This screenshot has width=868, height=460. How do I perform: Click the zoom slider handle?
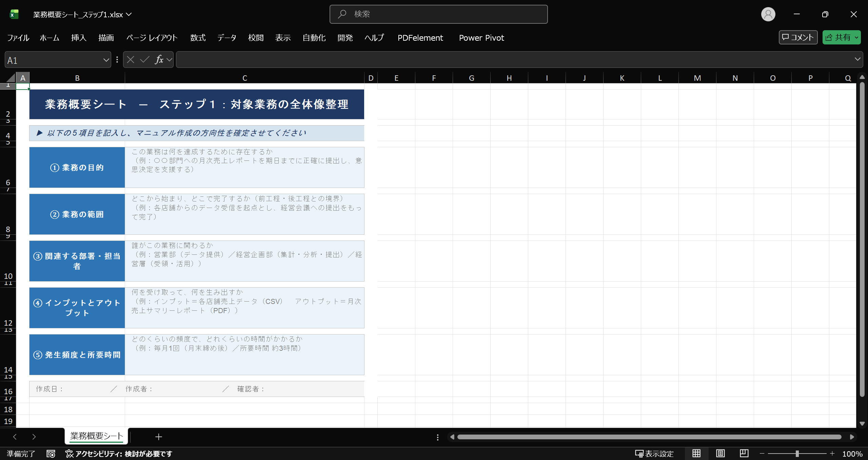(x=797, y=454)
